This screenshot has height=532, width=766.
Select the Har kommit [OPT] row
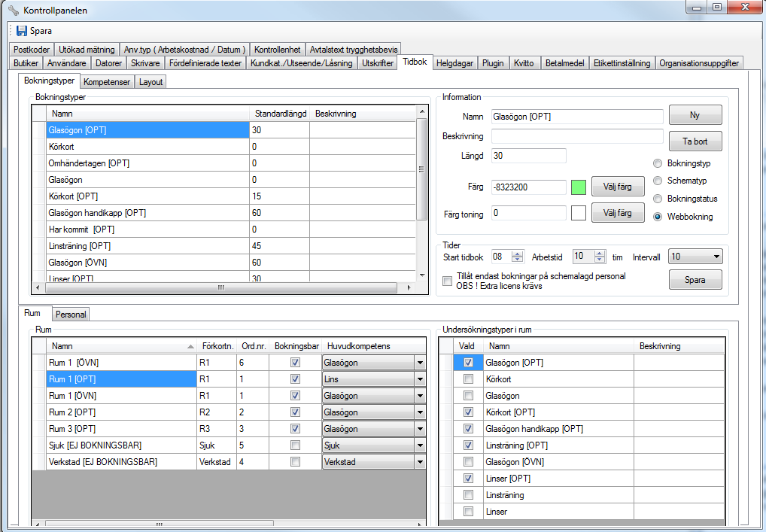(230, 230)
